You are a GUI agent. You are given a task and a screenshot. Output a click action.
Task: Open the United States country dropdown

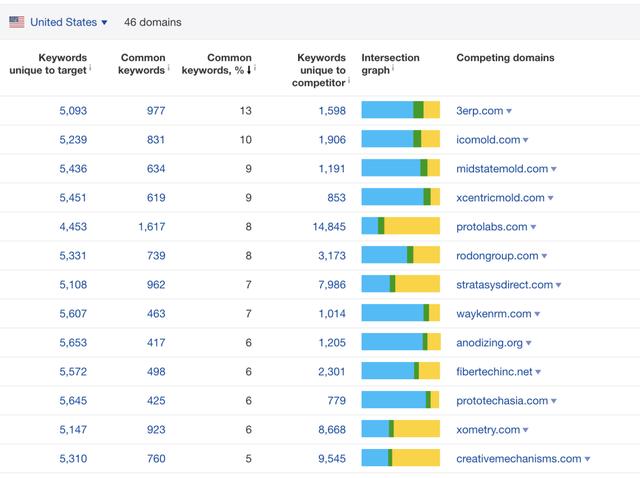click(68, 22)
